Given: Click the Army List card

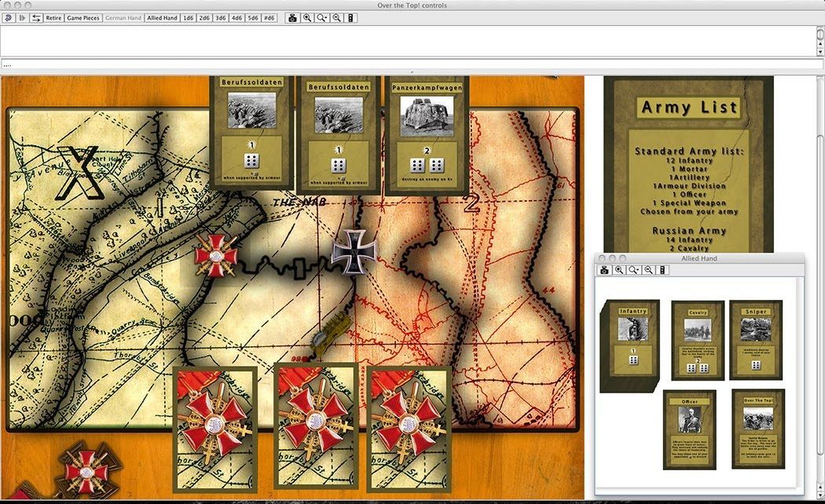Looking at the screenshot, I should 689,165.
